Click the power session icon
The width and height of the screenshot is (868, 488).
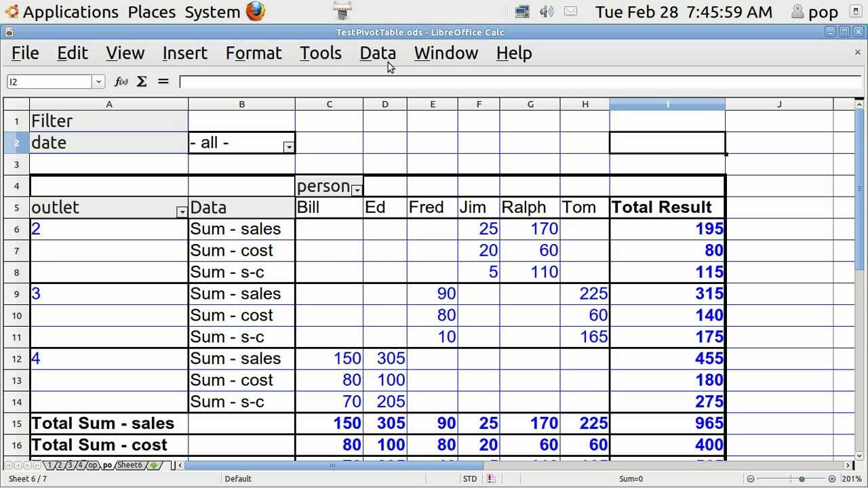pos(854,12)
